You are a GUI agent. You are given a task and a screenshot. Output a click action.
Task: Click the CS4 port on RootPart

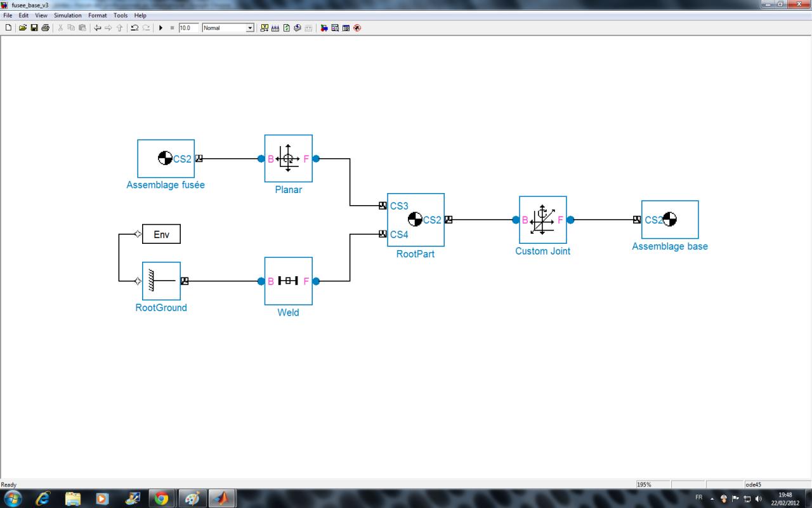click(x=383, y=234)
